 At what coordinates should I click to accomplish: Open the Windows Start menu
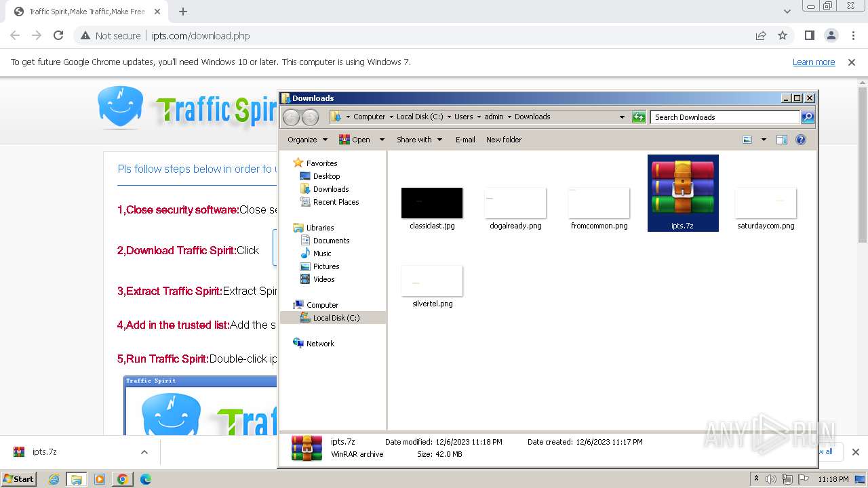[x=19, y=479]
